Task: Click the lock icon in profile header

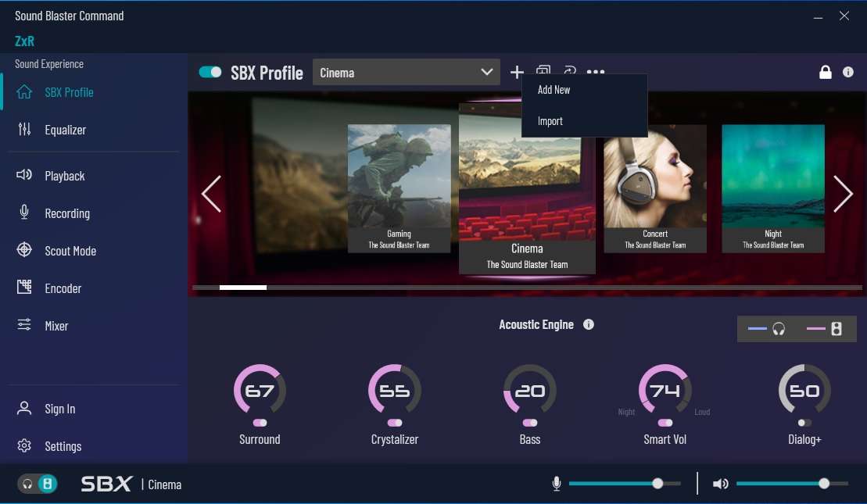Action: [825, 72]
